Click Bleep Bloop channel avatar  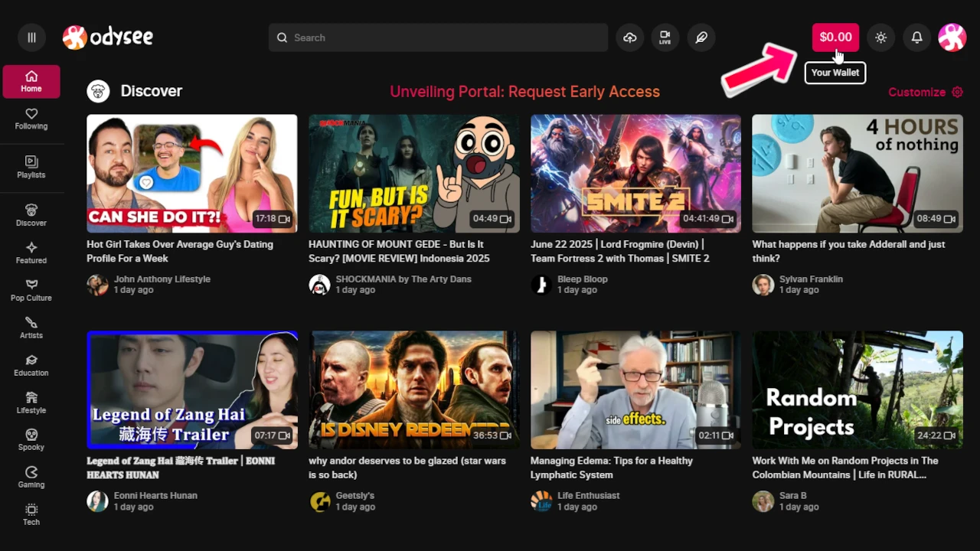pos(541,285)
